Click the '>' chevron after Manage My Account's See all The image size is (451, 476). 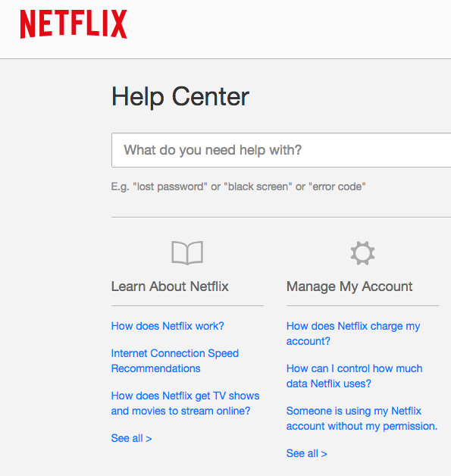324,454
